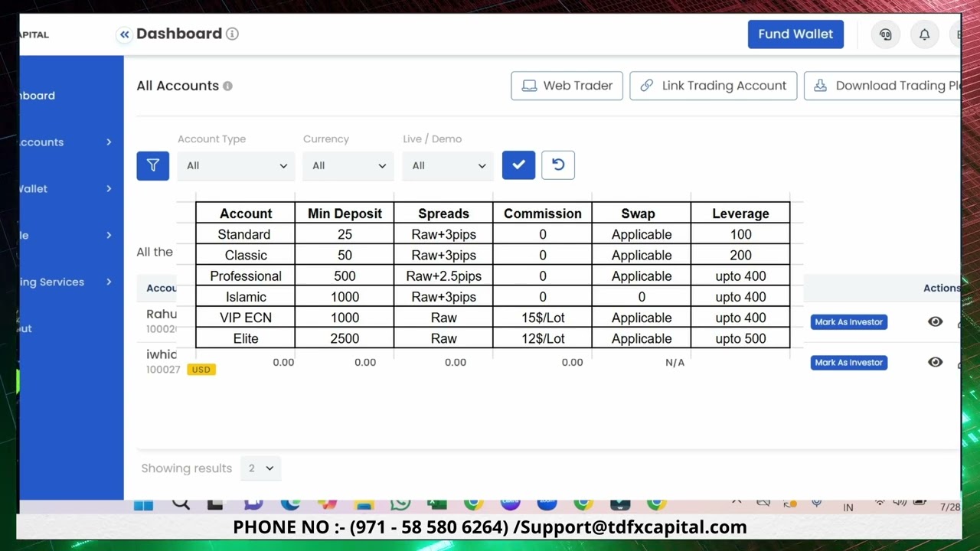View Rahu account with the eye icon

(x=936, y=322)
